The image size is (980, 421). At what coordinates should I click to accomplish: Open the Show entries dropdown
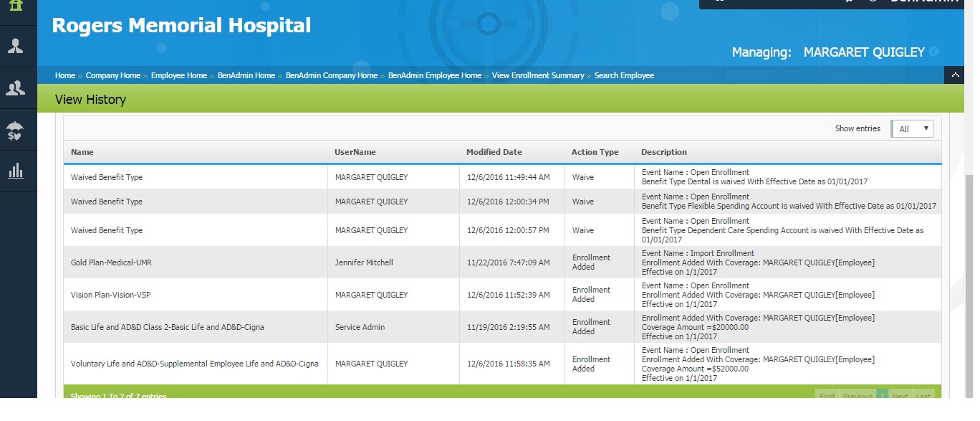point(912,128)
